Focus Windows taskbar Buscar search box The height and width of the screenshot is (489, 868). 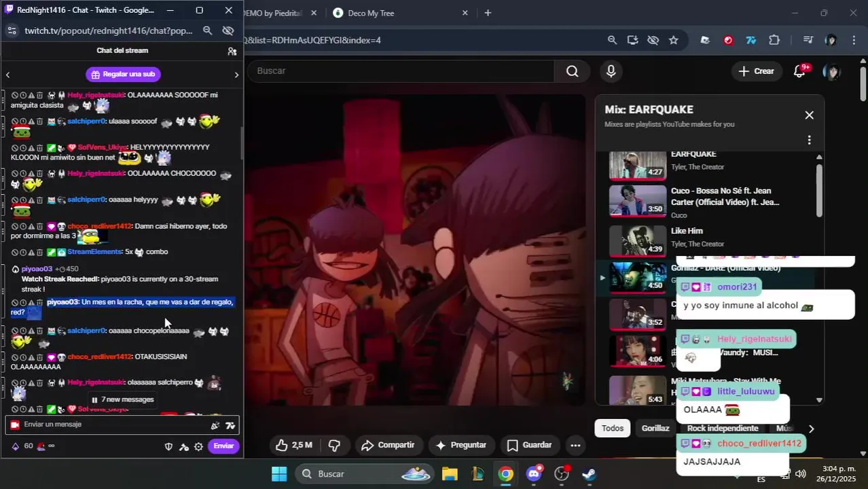365,474
